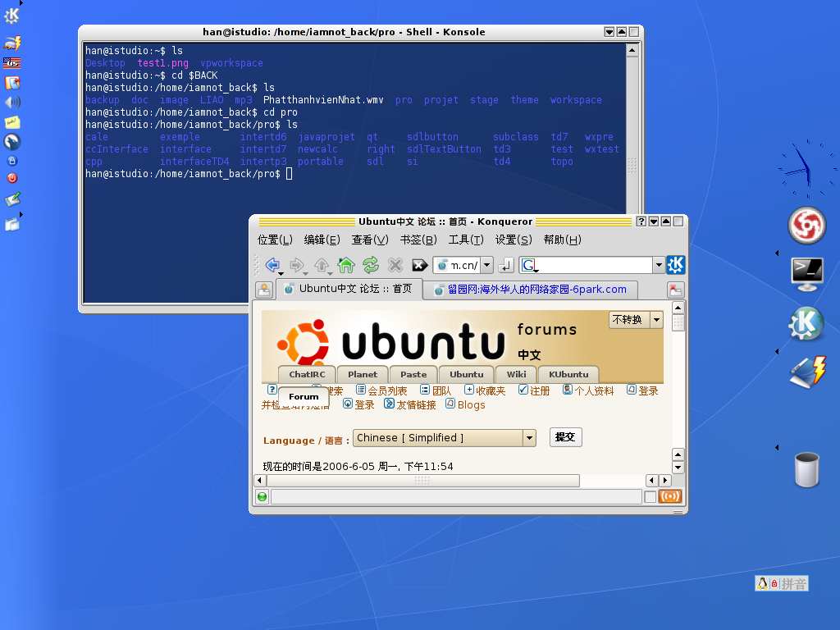This screenshot has height=630, width=840.
Task: Expand the search bar dropdown arrow
Action: [659, 265]
